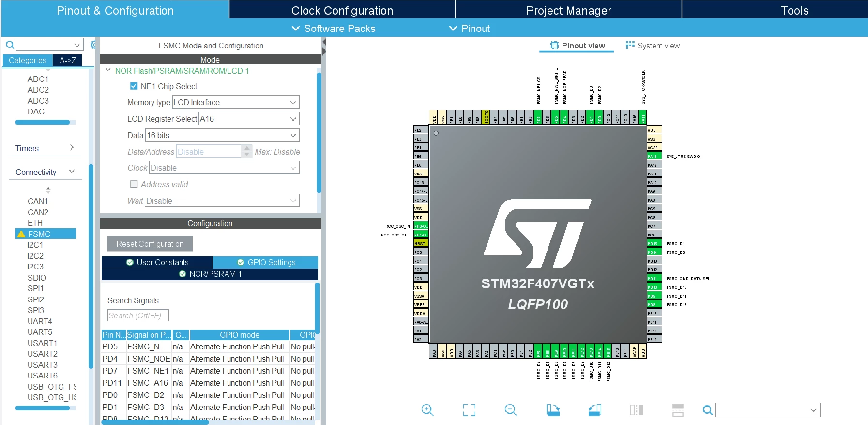Click pin PA14 on the chip
This screenshot has width=868, height=425.
643,117
